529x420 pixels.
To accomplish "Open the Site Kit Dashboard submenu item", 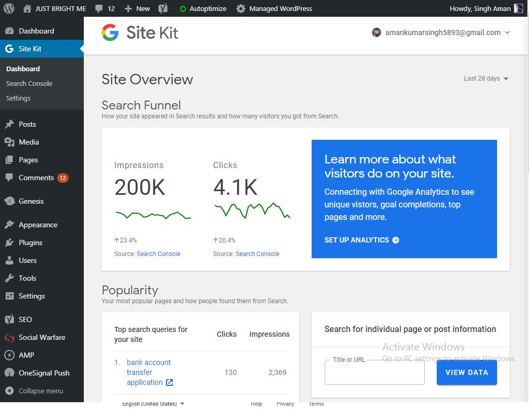I will coord(23,69).
